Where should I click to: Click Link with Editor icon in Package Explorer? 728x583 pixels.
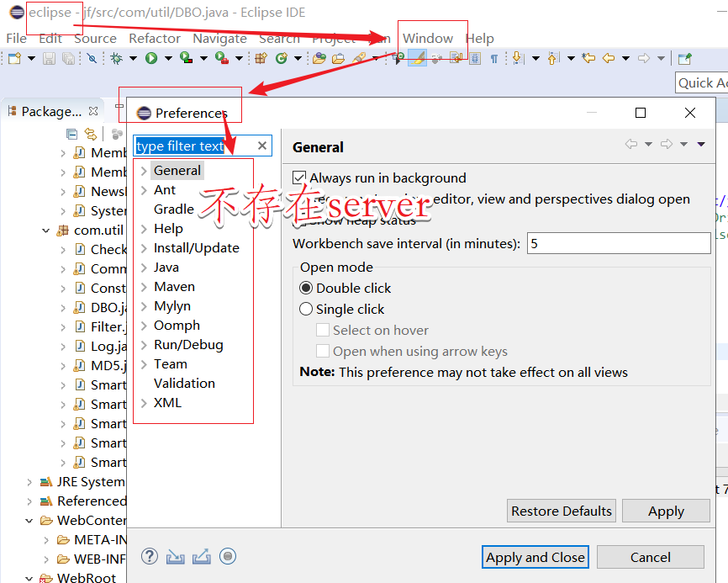coord(91,135)
